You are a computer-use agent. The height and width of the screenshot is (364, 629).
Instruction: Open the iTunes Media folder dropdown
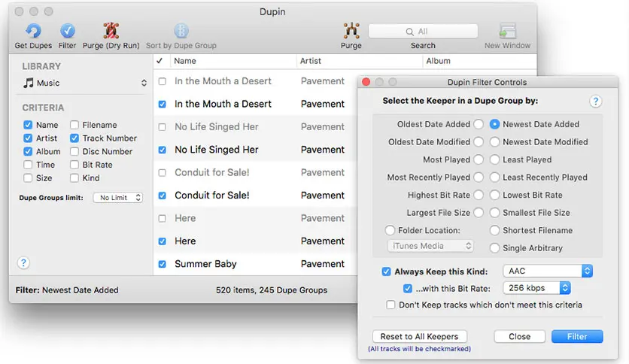pos(430,246)
